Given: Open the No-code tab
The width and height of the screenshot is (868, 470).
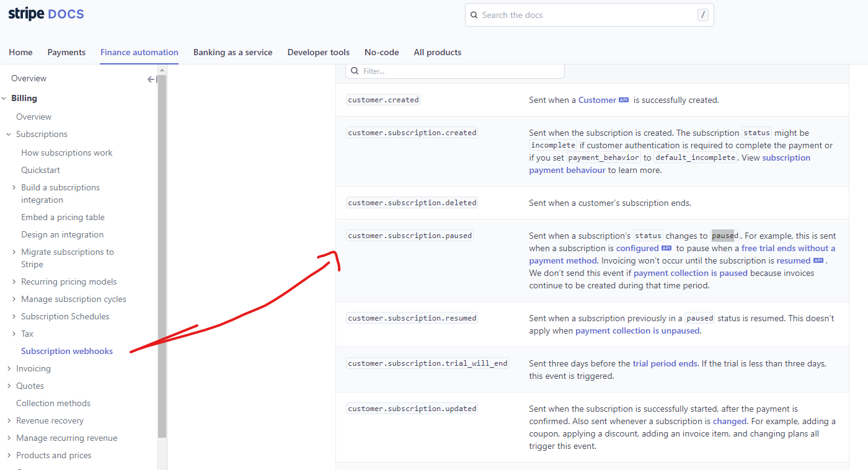Looking at the screenshot, I should point(382,52).
